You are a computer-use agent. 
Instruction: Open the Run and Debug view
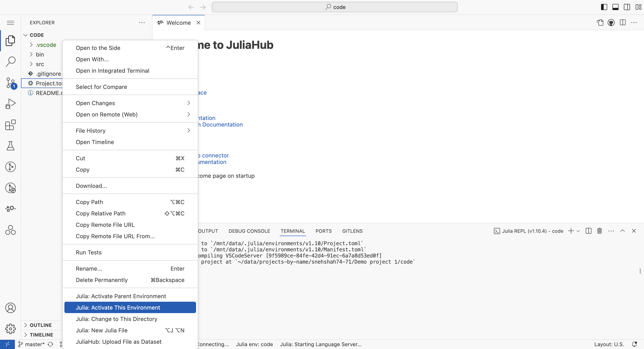coord(10,104)
